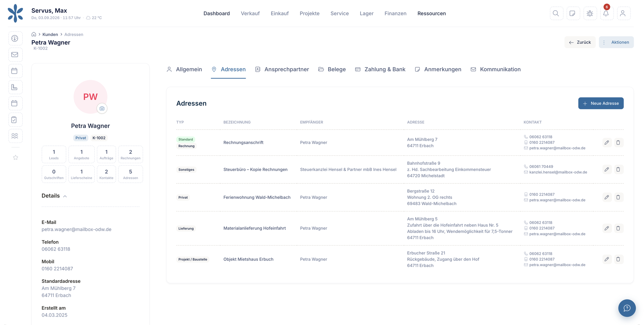Open the 1 Leads stat tile
644x325 pixels.
[54, 154]
